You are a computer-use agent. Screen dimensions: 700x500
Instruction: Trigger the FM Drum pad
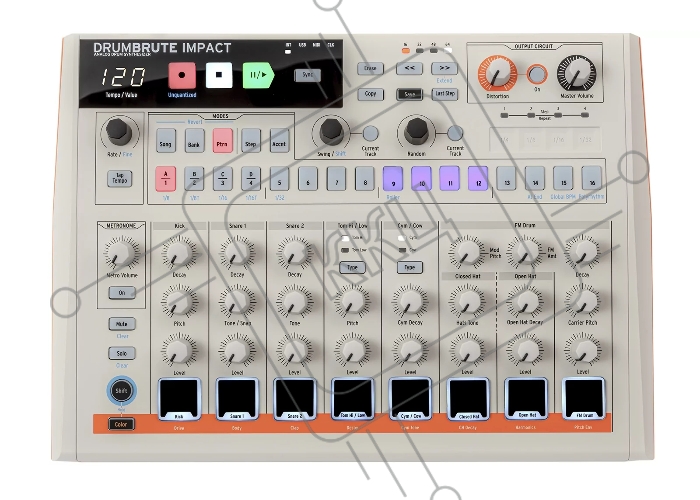(584, 399)
